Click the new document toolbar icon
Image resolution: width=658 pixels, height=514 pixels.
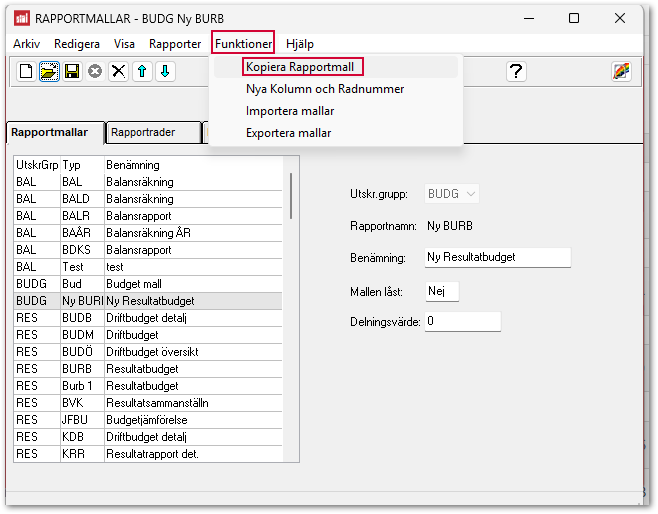(x=26, y=71)
